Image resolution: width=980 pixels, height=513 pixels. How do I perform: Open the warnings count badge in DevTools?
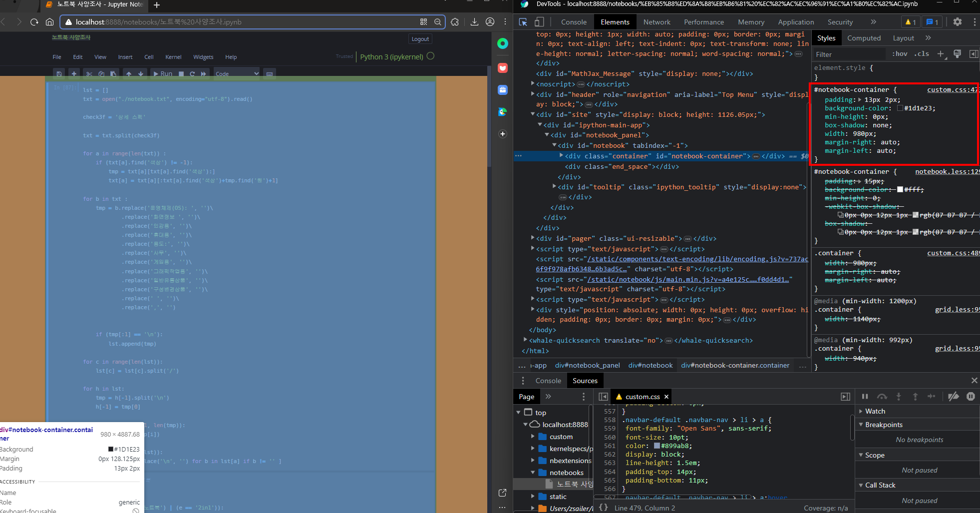911,22
